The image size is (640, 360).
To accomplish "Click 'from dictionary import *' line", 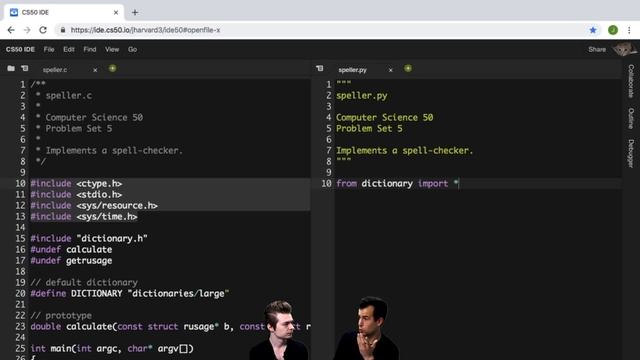I will [398, 184].
